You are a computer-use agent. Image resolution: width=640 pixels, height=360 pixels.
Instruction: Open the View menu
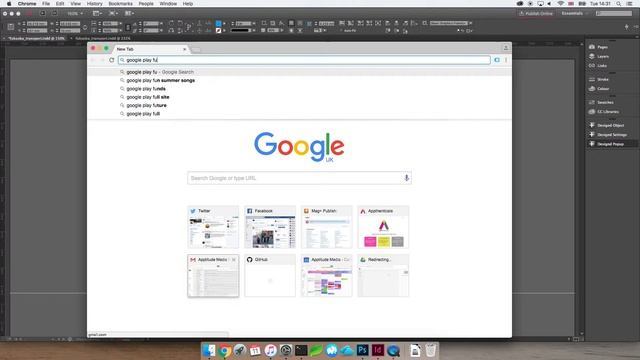click(x=76, y=4)
